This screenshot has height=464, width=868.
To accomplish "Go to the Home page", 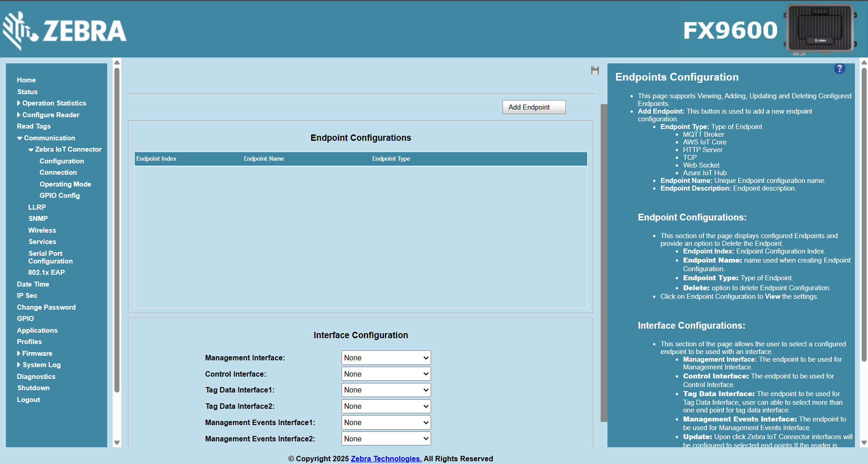I will (x=26, y=80).
